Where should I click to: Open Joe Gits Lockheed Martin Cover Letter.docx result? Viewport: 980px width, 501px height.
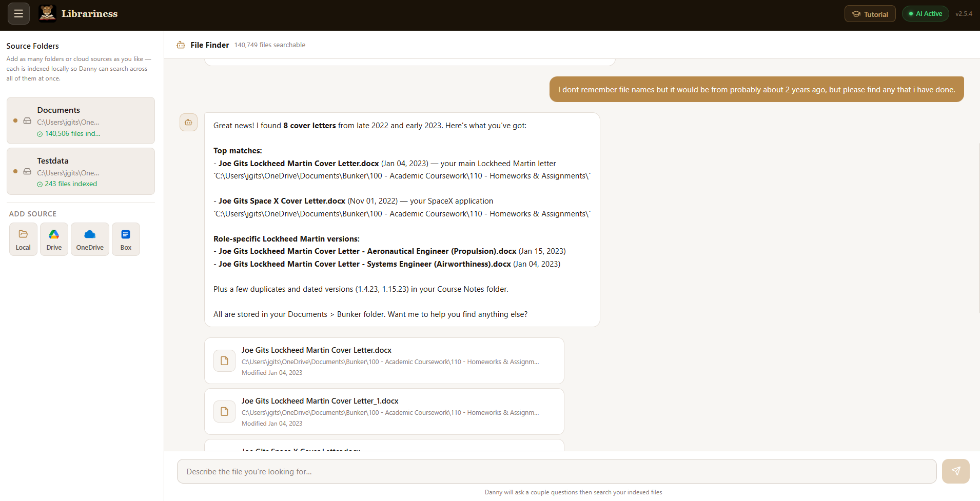(384, 360)
